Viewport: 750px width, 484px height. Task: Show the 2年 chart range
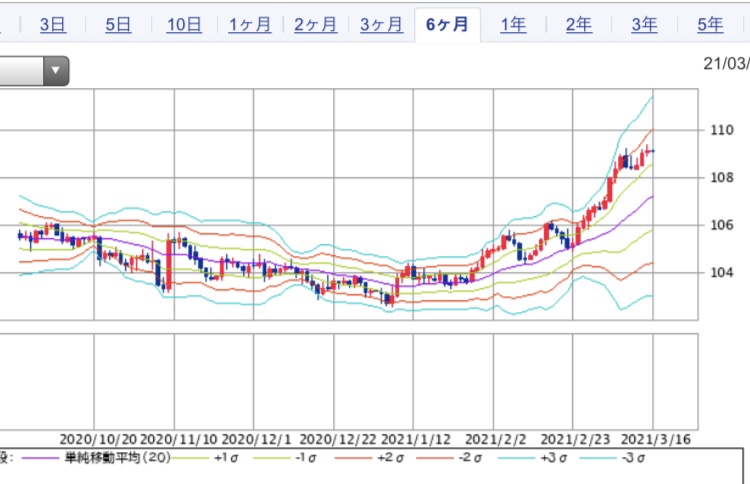pyautogui.click(x=579, y=24)
